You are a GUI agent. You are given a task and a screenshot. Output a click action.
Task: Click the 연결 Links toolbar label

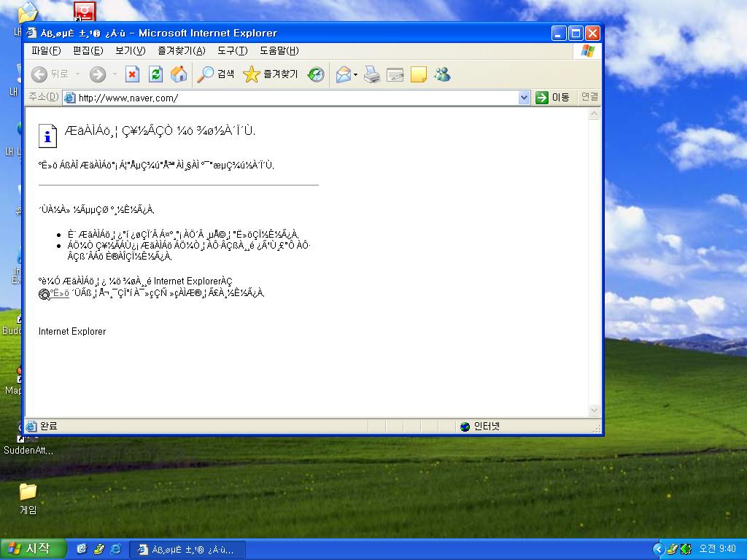click(589, 97)
